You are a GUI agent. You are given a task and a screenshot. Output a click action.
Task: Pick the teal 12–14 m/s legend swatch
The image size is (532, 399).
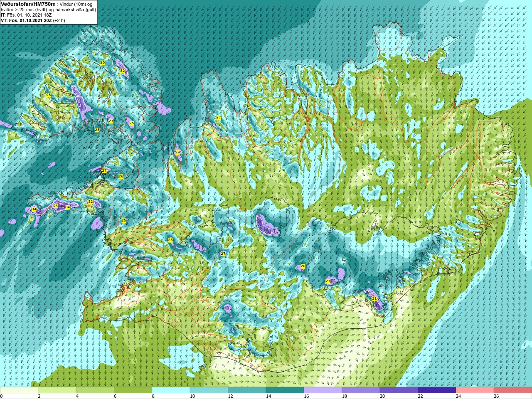tap(247, 390)
